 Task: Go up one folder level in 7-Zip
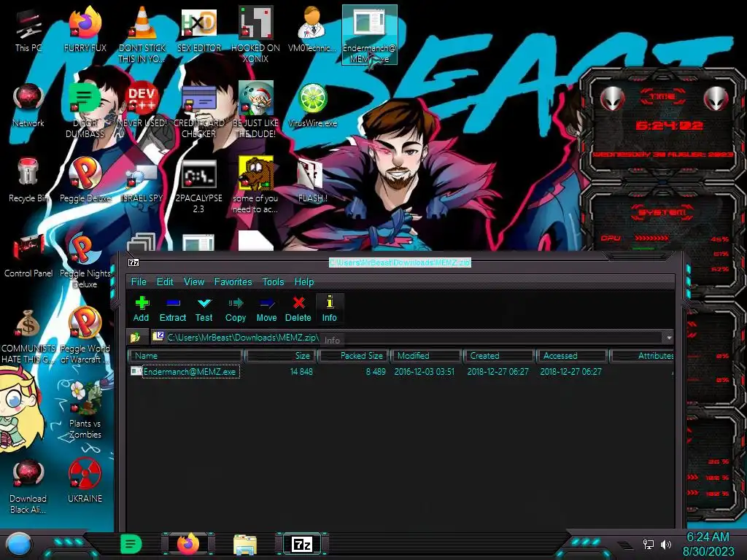(135, 338)
